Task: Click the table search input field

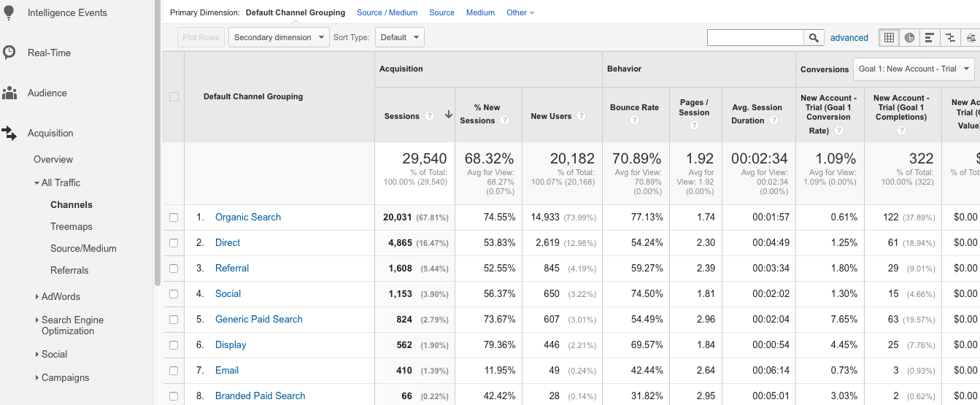Action: coord(755,38)
